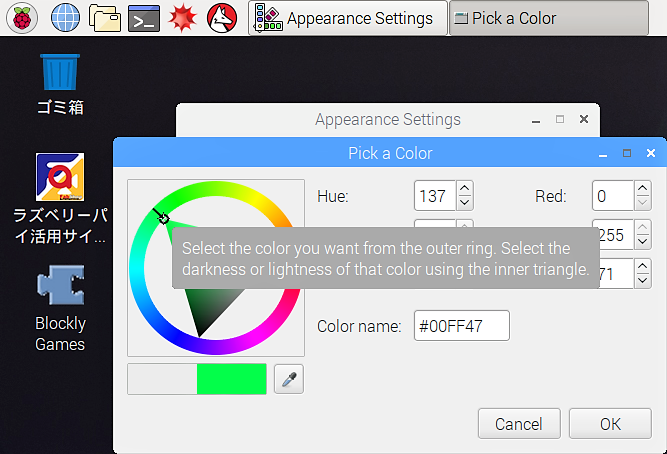Click the Pick a Color title bar
667x454 pixels.
click(x=390, y=153)
